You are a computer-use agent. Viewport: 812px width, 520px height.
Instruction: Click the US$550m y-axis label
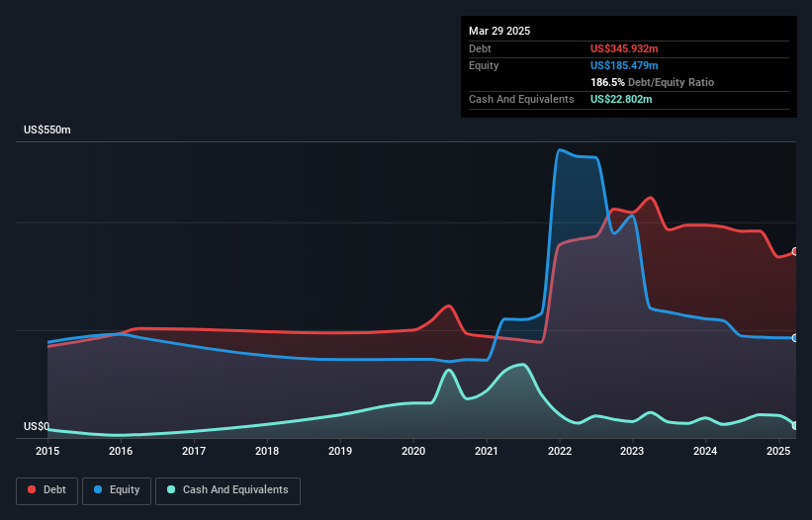pos(47,130)
